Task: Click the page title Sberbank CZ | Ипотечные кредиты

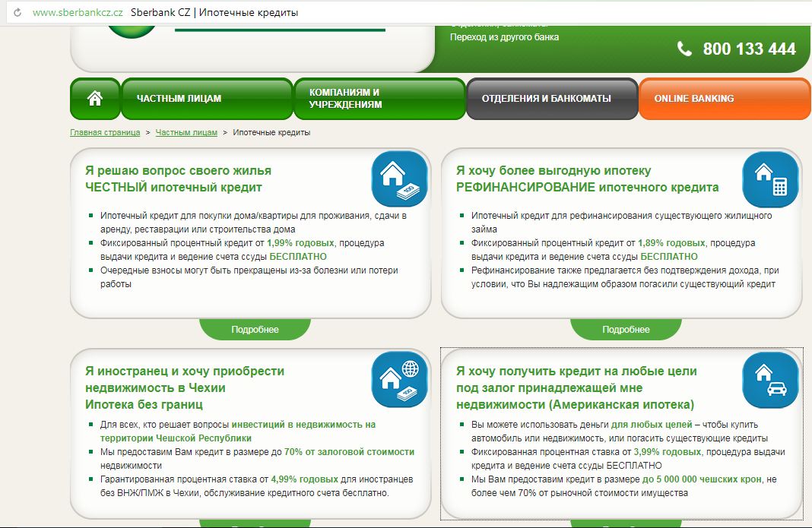Action: 214,12
